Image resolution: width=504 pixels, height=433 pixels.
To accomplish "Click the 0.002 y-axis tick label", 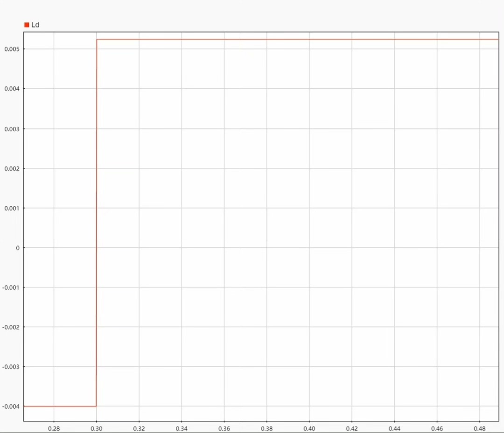I will (x=12, y=169).
